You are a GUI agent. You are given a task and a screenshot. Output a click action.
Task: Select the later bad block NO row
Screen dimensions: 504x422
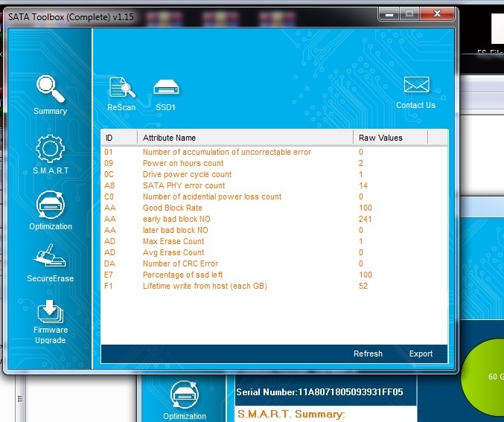coord(274,230)
